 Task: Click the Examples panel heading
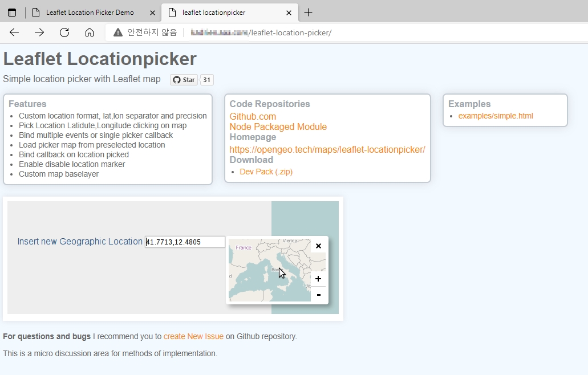tap(469, 104)
